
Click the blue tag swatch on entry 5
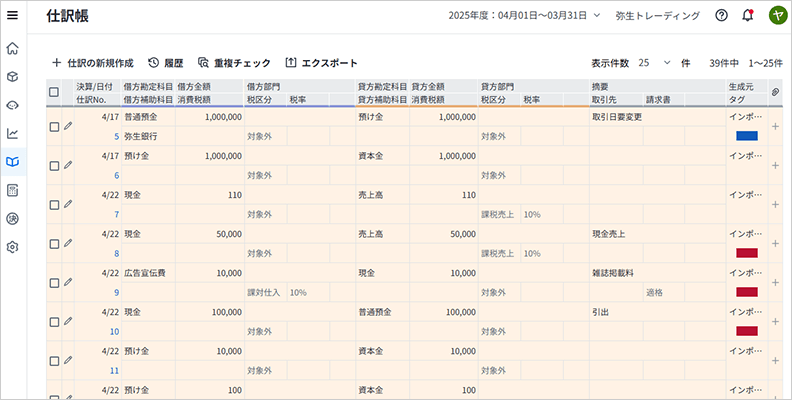(x=746, y=135)
